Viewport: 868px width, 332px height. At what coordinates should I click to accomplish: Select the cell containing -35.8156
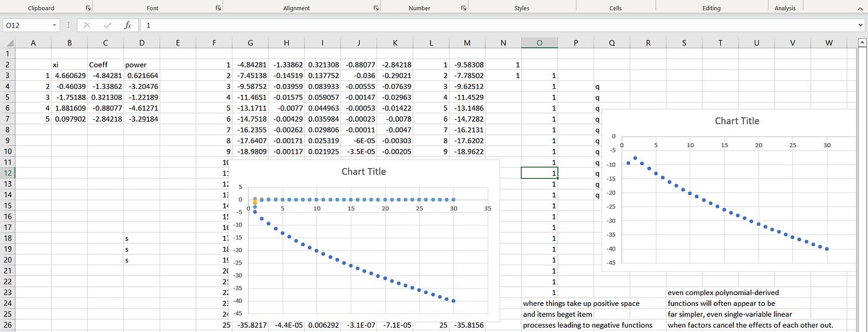click(x=467, y=325)
